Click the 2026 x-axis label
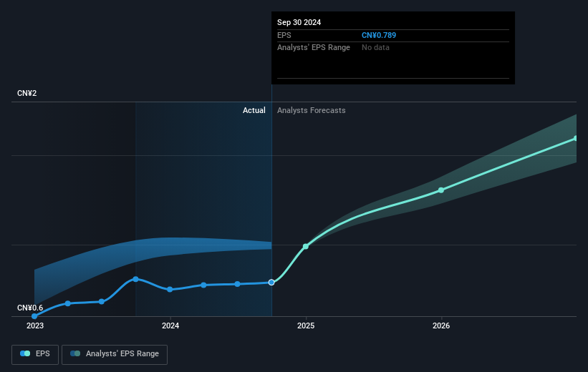 pos(441,326)
